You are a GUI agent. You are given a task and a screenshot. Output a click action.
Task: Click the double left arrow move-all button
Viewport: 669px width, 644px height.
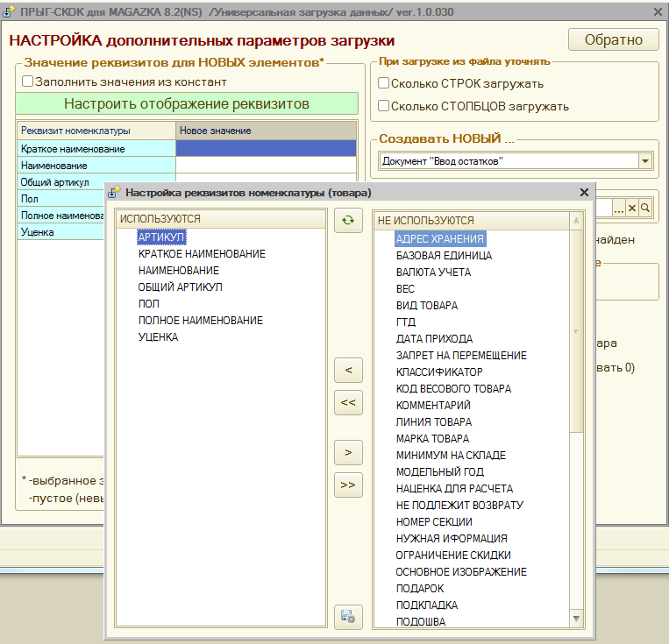(x=348, y=402)
